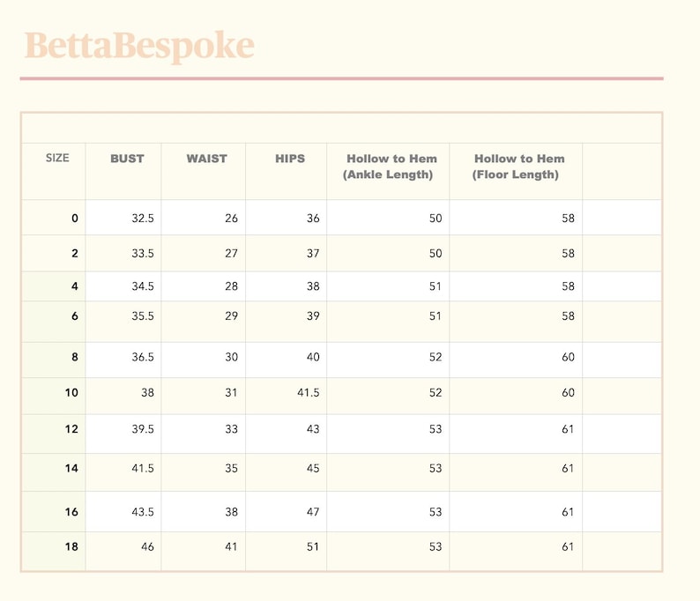700x601 pixels.
Task: Click floor length 58 in size 0 row
Action: pos(569,219)
